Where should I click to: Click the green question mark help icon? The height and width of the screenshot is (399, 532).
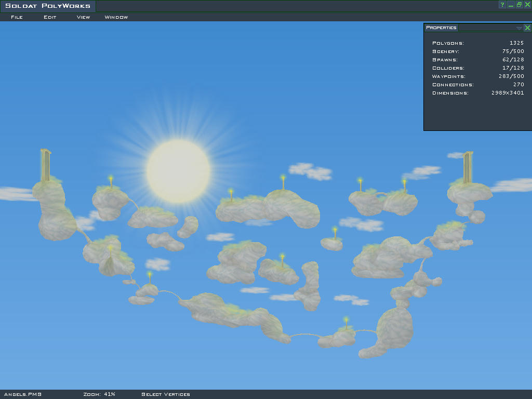(x=502, y=5)
